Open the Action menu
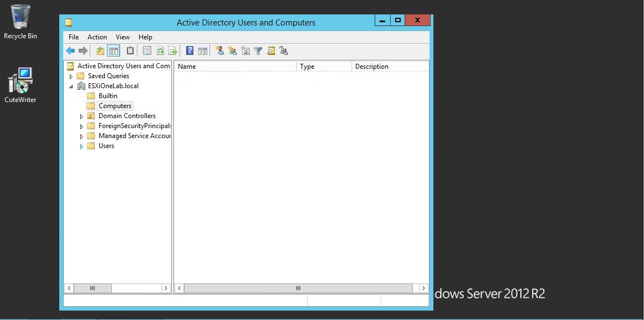The height and width of the screenshot is (320, 644). (97, 37)
